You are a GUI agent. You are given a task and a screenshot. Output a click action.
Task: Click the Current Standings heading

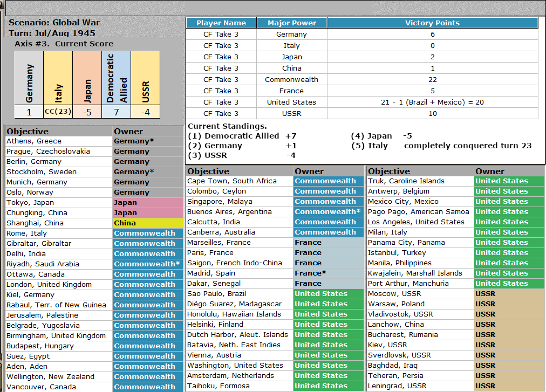[227, 126]
